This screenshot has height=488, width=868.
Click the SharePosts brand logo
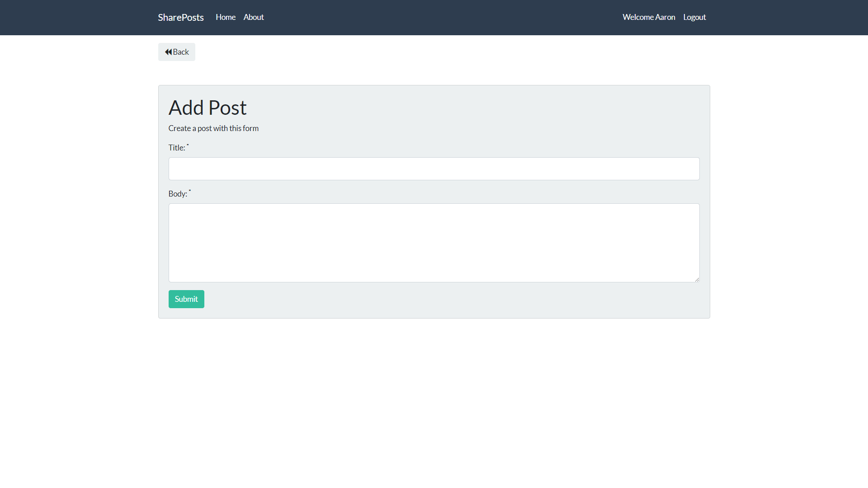pos(181,17)
